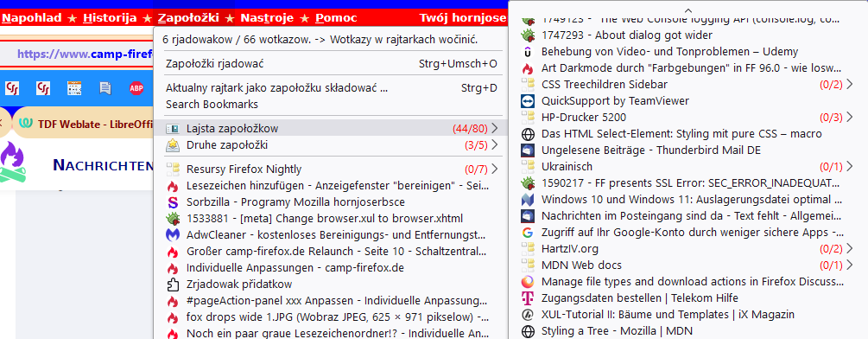Open 1590217 FF presents SSL Error bookmark
The width and height of the screenshot is (868, 339).
tap(688, 183)
